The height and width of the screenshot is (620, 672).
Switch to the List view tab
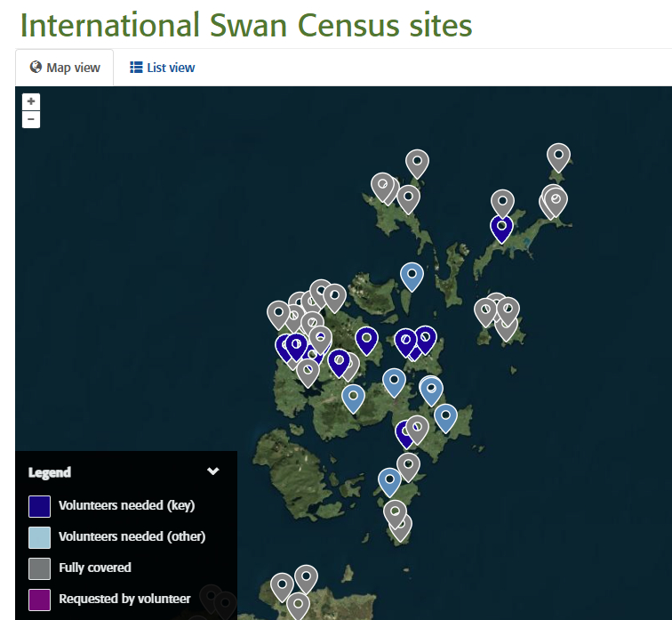point(163,68)
